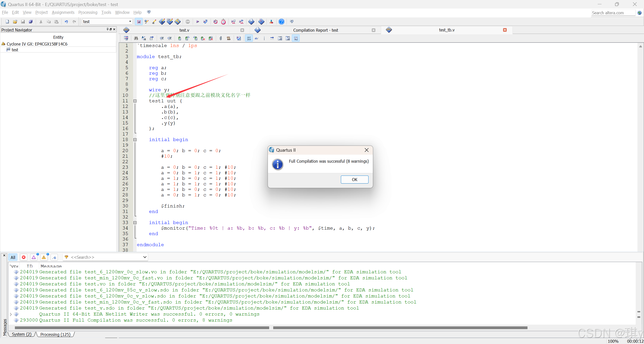Open the Programmer tool icon

261,22
